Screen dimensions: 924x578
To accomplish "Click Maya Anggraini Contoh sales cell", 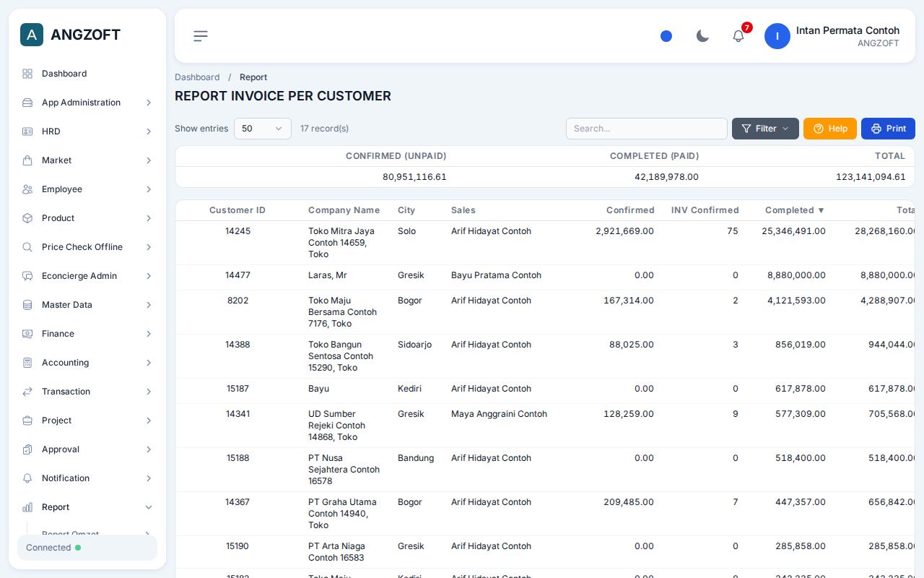I will (x=499, y=414).
